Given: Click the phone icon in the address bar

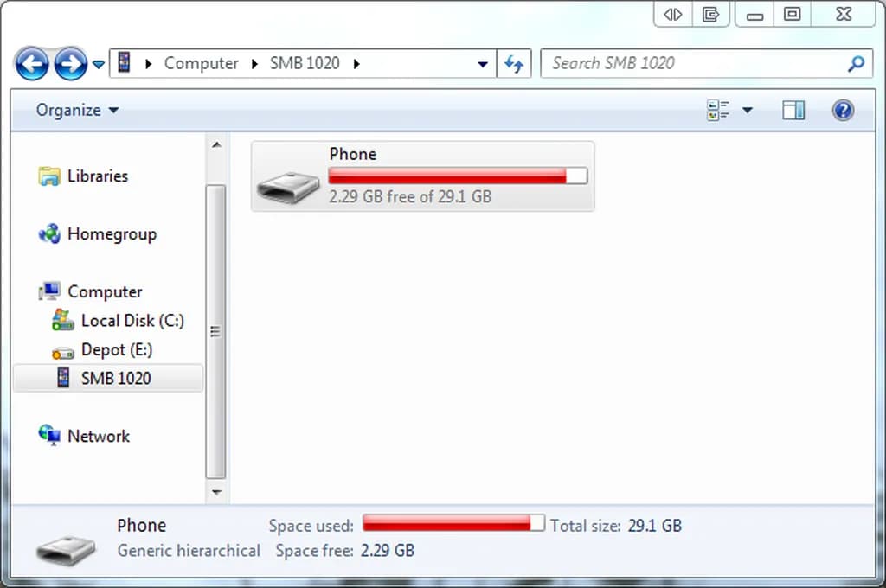Looking at the screenshot, I should (x=124, y=62).
